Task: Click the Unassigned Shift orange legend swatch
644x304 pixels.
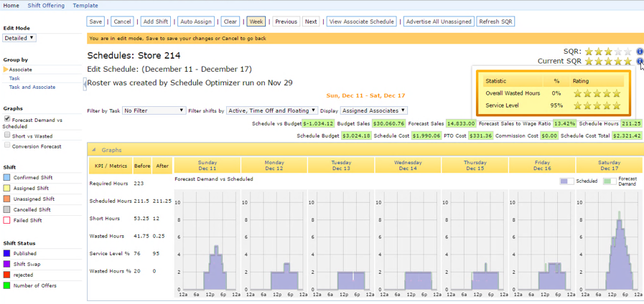Action: 6,199
